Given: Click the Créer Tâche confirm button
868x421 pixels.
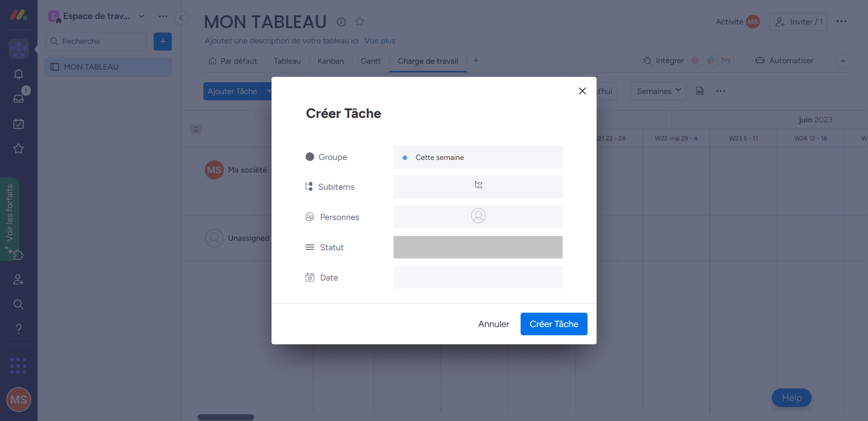Looking at the screenshot, I should 553,324.
